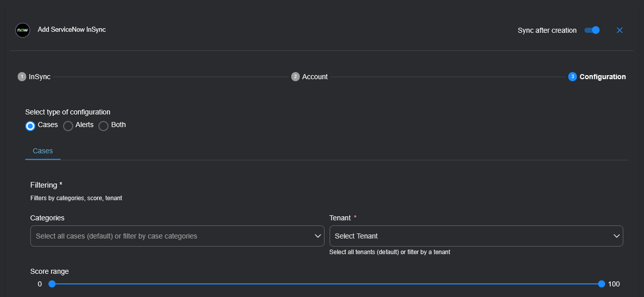Click the step 3 number circle
This screenshot has height=297, width=644.
click(572, 77)
